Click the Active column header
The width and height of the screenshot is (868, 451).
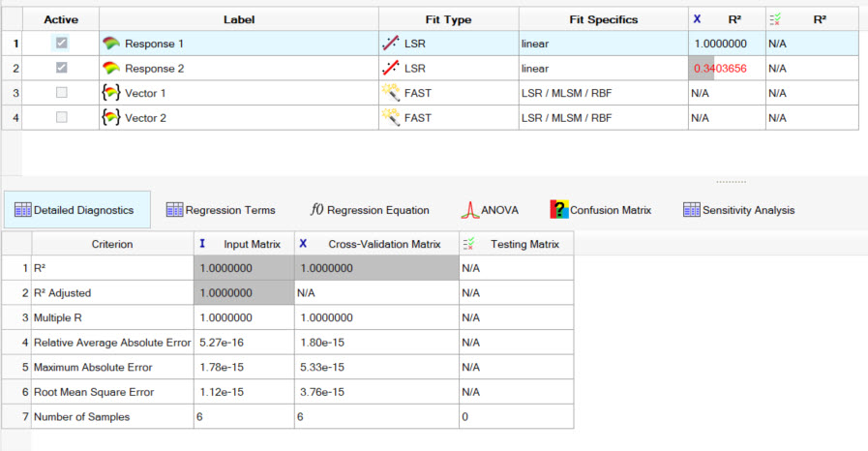point(61,19)
